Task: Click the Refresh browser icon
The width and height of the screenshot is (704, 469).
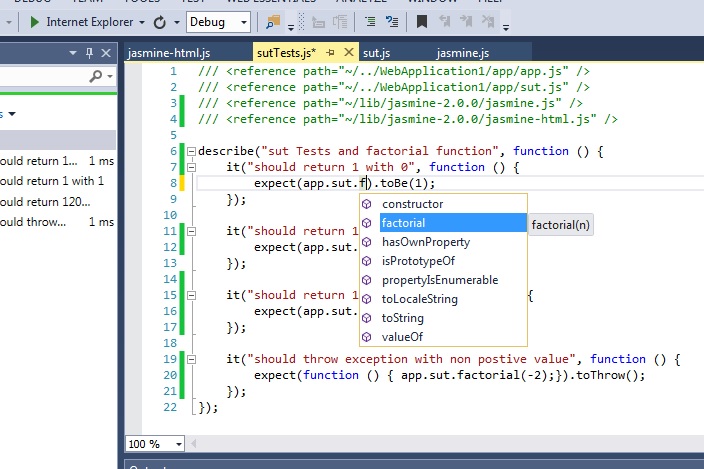Action: (x=159, y=22)
